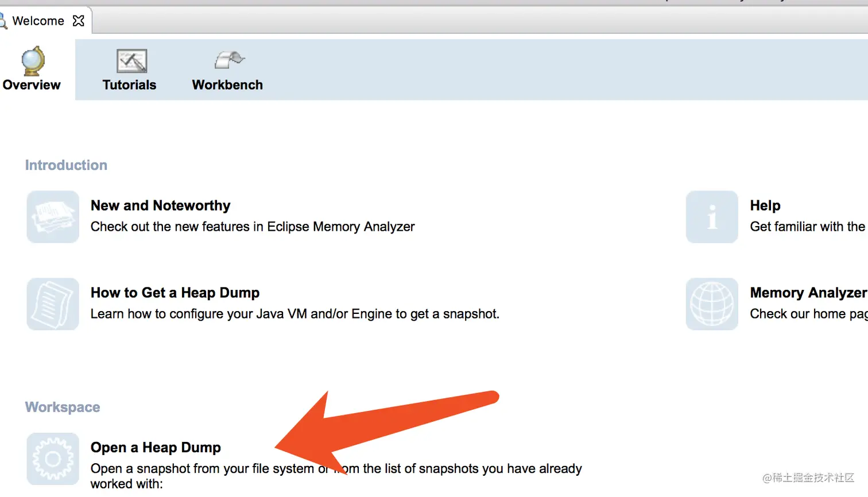Click 'Open a snapshot from your file system' text
Screen dimensions: 868x497
click(x=336, y=476)
